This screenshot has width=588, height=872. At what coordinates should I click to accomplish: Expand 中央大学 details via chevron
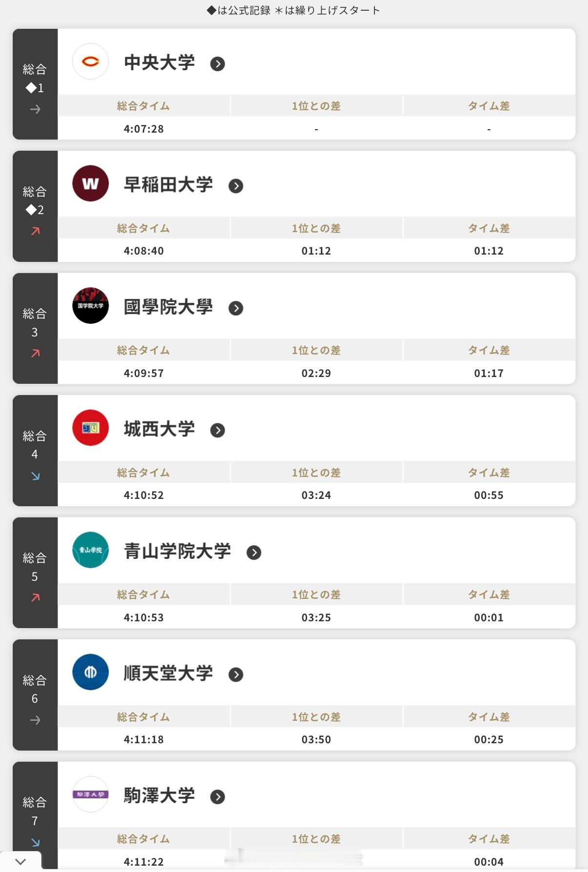point(217,64)
